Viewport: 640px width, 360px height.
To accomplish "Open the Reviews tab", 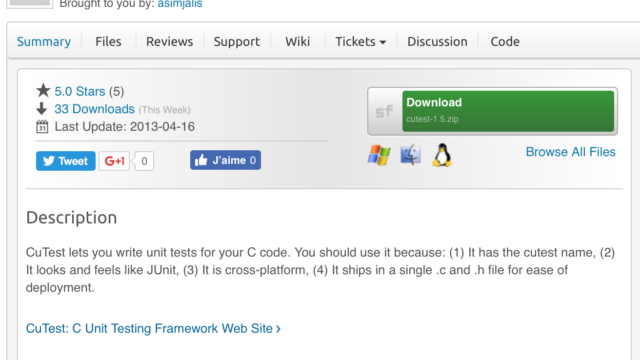I will pos(169,42).
